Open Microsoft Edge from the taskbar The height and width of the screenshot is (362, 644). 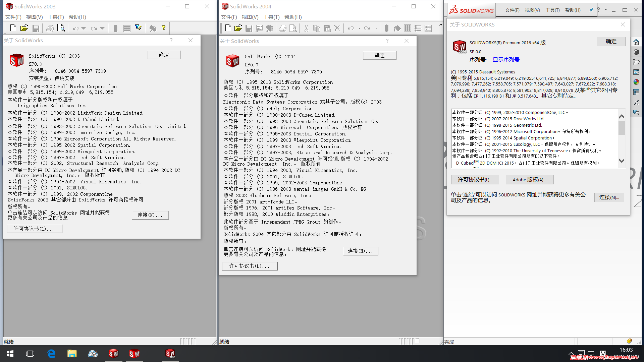51,354
